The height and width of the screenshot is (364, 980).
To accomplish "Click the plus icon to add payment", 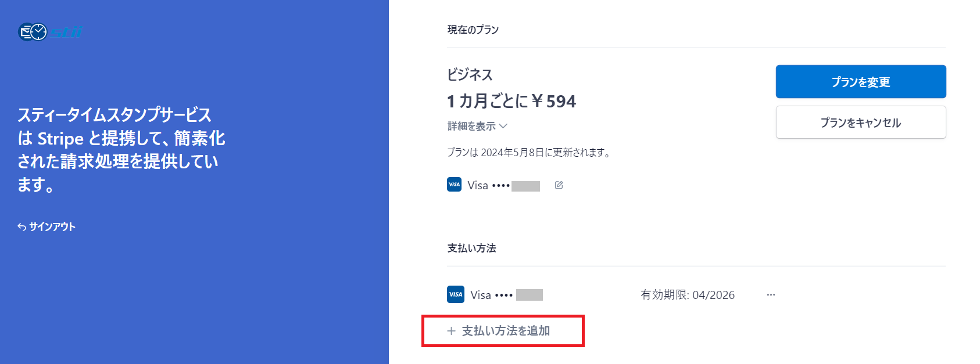I will point(451,331).
